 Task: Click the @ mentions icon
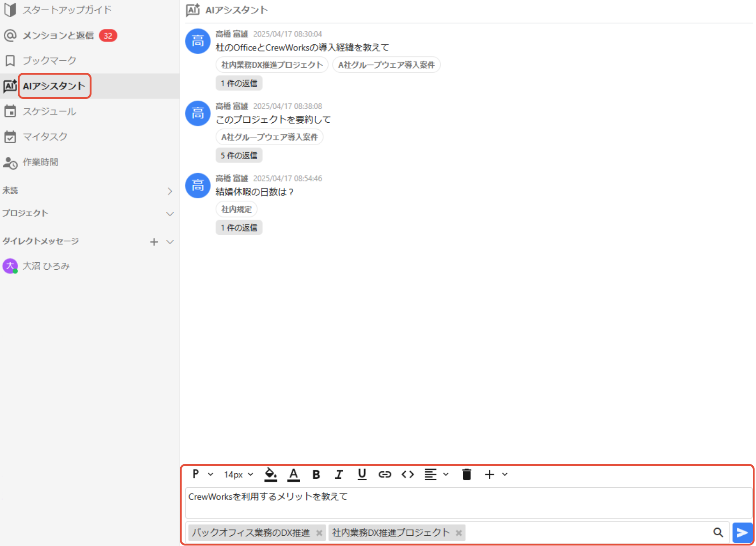pyautogui.click(x=10, y=35)
